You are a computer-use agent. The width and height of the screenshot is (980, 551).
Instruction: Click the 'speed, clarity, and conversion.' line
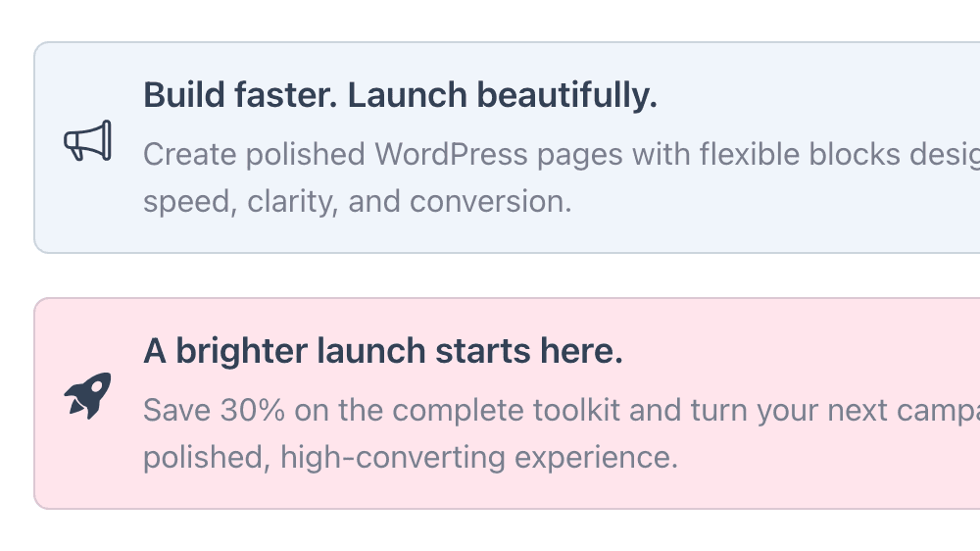[x=358, y=202]
